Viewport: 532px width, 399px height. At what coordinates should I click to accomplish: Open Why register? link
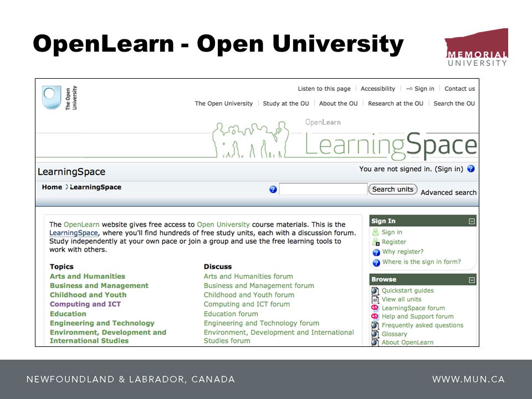click(403, 252)
